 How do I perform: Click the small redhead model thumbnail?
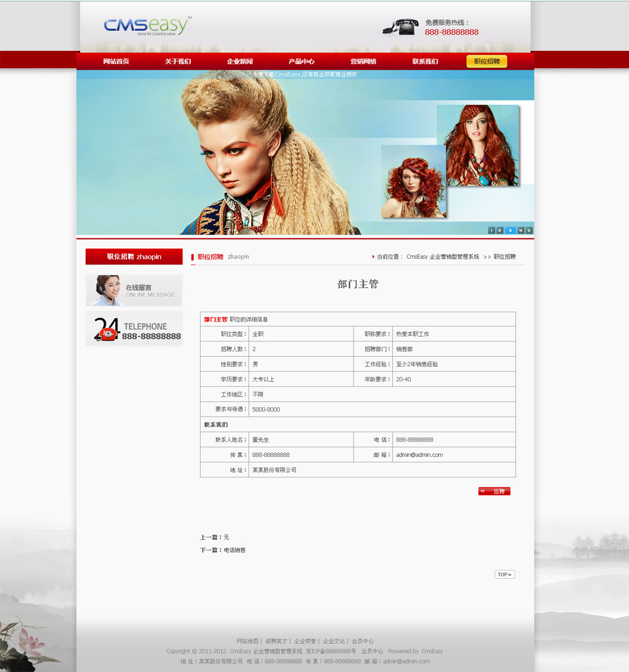point(413,182)
